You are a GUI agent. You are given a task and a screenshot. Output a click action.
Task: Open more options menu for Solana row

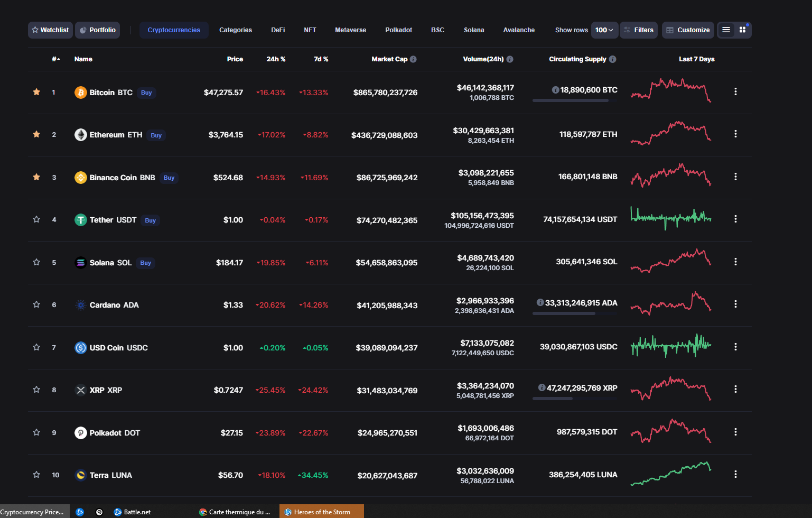point(735,262)
